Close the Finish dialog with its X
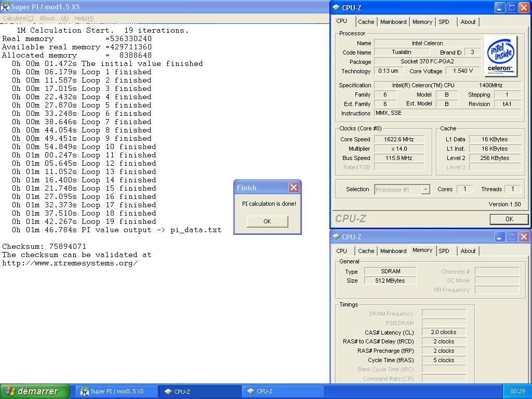 [x=294, y=187]
